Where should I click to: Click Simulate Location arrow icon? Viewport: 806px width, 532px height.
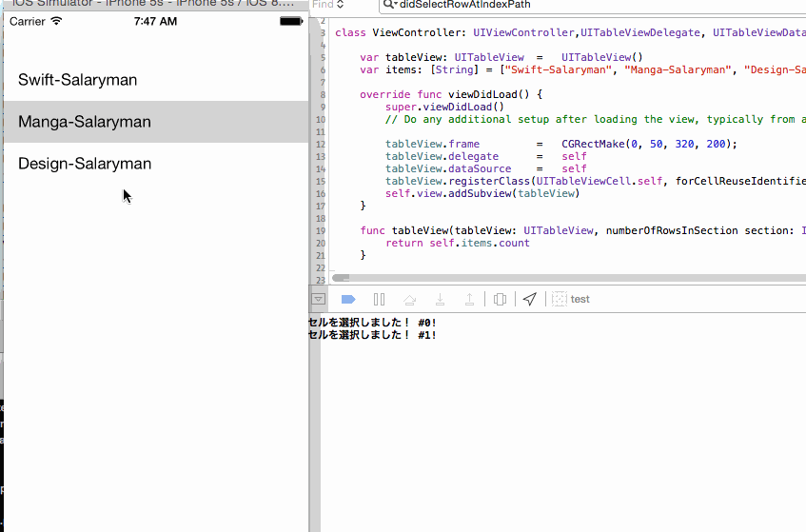[x=530, y=299]
